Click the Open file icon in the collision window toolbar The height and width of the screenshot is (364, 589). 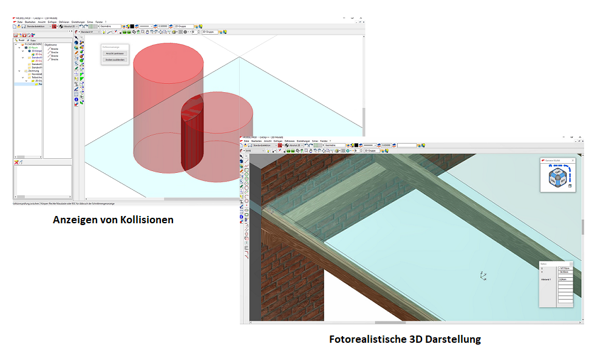click(19, 26)
